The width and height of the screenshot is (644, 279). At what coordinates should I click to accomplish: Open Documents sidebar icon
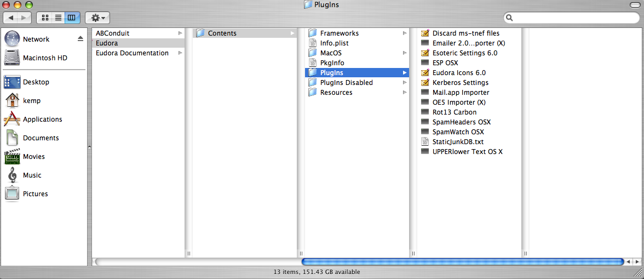[x=12, y=138]
